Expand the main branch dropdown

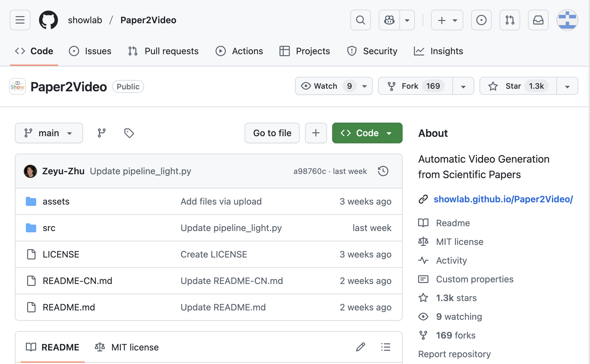[x=49, y=133]
